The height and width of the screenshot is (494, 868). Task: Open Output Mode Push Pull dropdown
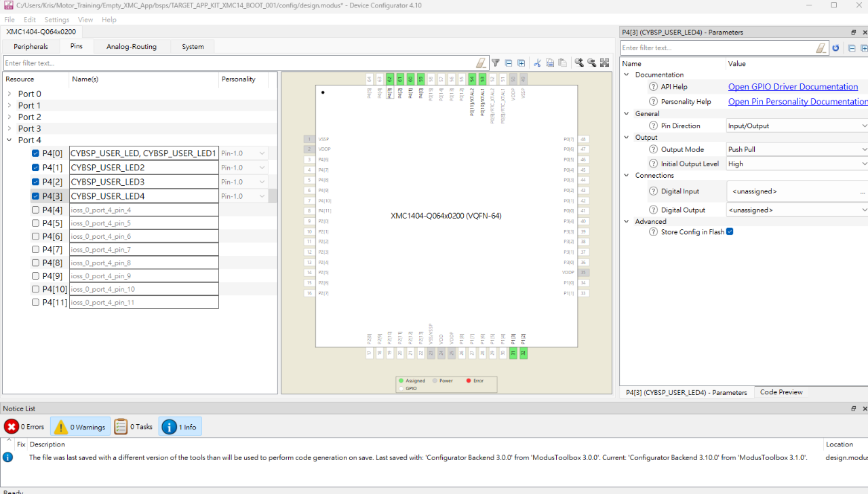point(797,149)
